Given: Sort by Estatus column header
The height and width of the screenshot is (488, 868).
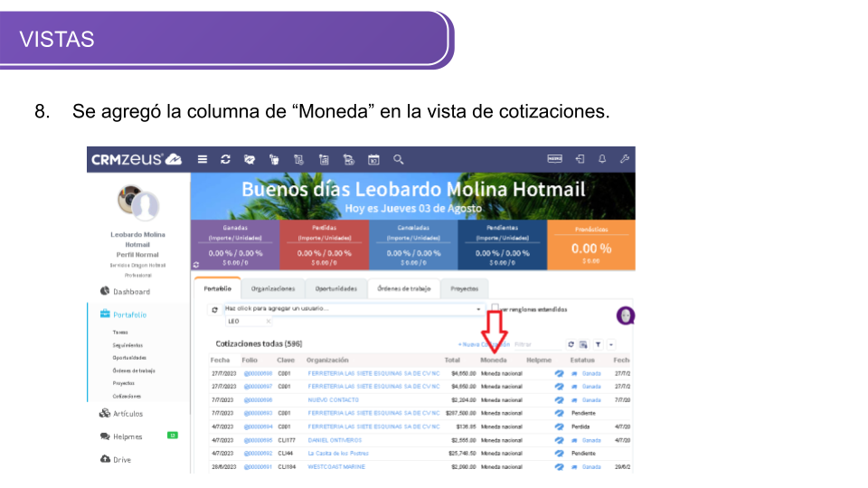Looking at the screenshot, I should click(582, 360).
